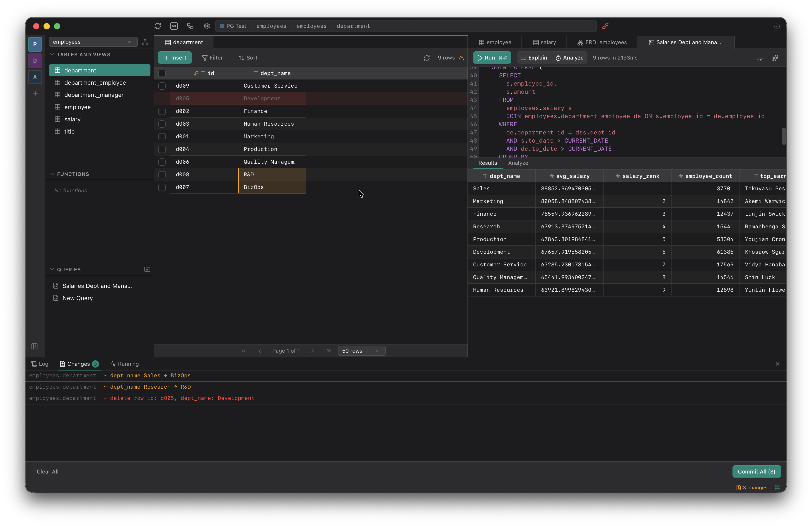812x526 pixels.
Task: Refresh the department table rows
Action: (x=426, y=58)
